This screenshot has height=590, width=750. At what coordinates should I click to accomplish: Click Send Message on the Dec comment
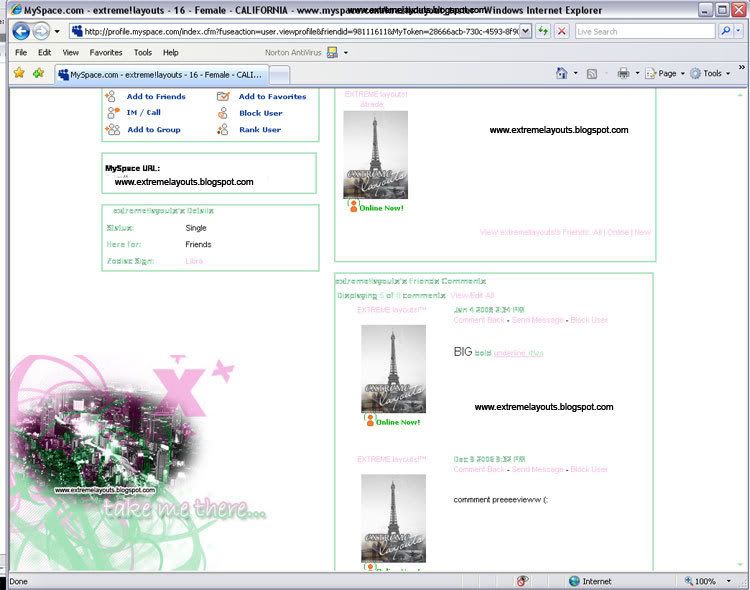click(537, 469)
